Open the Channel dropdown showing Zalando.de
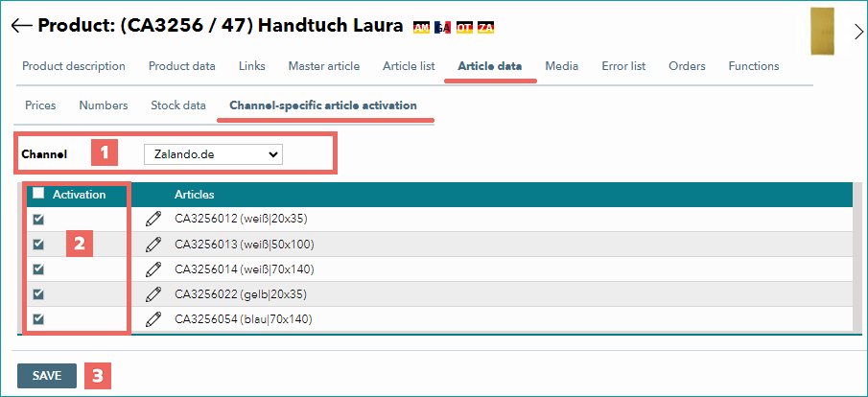868x397 pixels. [213, 155]
